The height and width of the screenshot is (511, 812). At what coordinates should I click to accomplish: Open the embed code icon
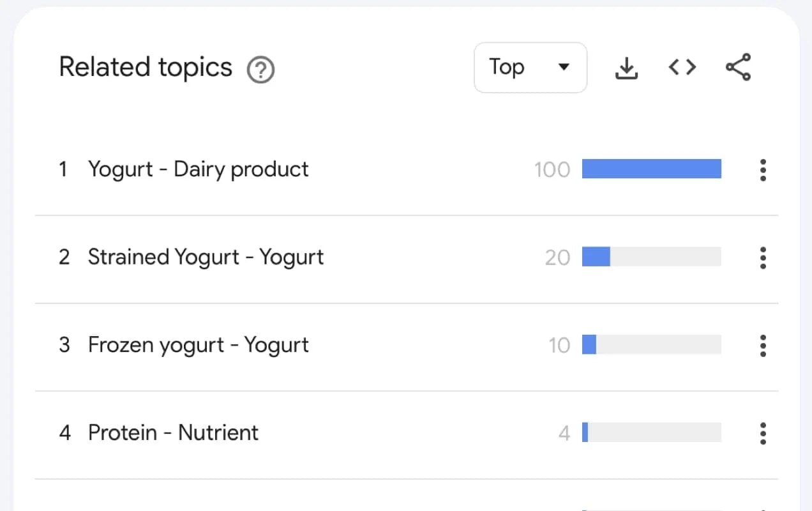click(682, 67)
